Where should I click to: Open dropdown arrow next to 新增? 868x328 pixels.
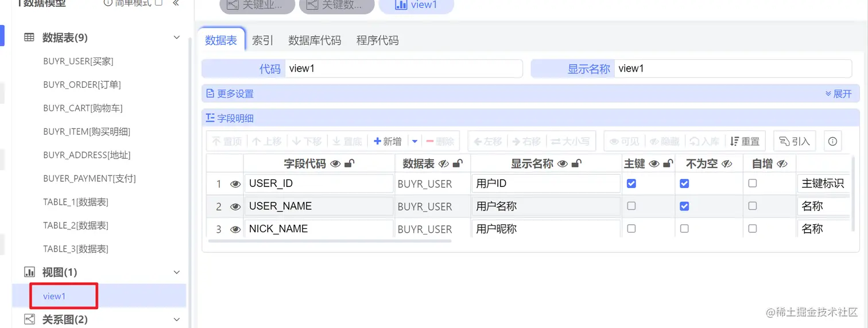pos(414,141)
